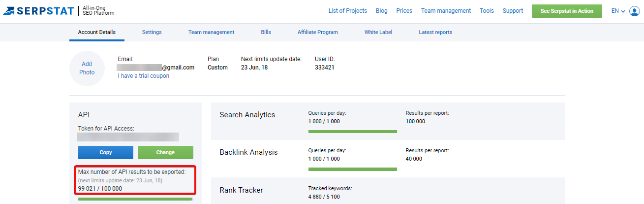Open the Affiliate Program tab
The height and width of the screenshot is (204, 644).
317,33
